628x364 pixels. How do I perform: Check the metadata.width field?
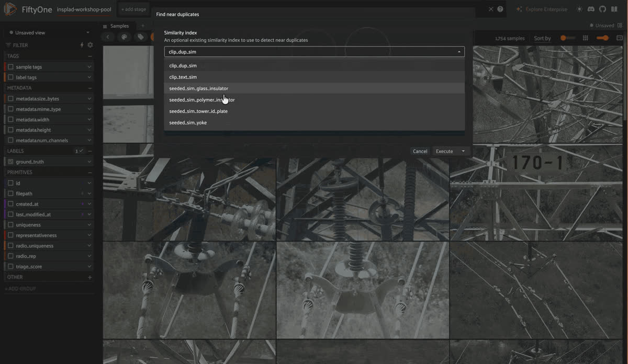(x=10, y=120)
